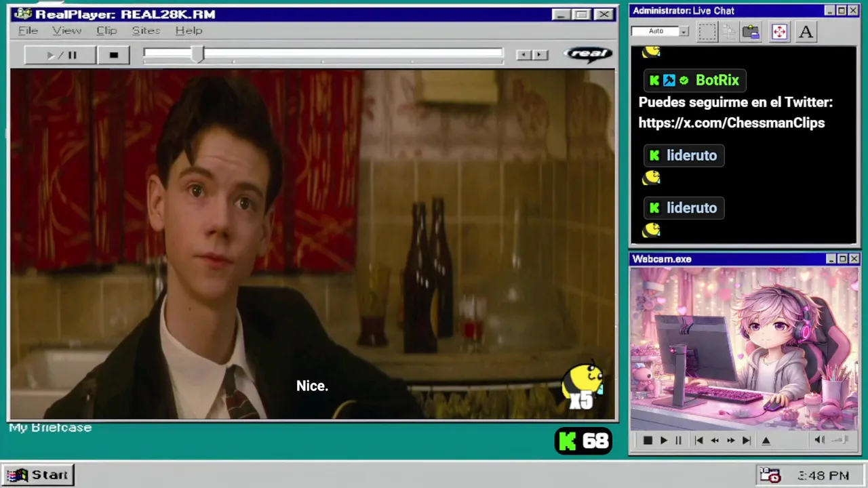The image size is (868, 488).
Task: Click the Webcam.exe play button
Action: point(663,441)
